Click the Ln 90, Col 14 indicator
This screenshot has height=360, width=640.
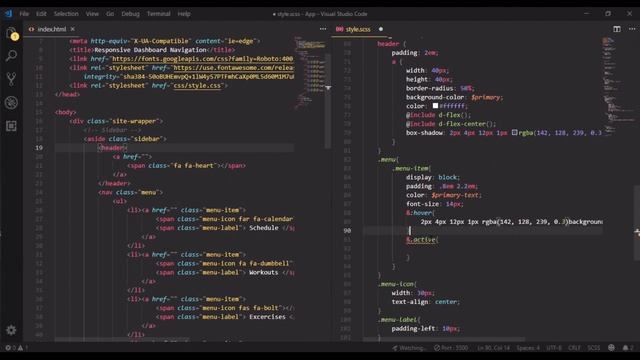(x=493, y=348)
